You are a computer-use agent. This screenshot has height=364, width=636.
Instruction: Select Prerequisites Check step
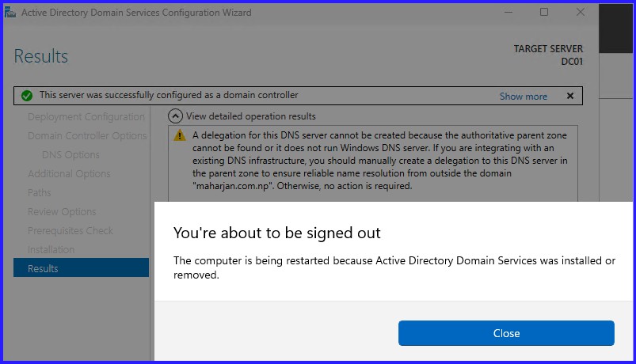(x=70, y=230)
